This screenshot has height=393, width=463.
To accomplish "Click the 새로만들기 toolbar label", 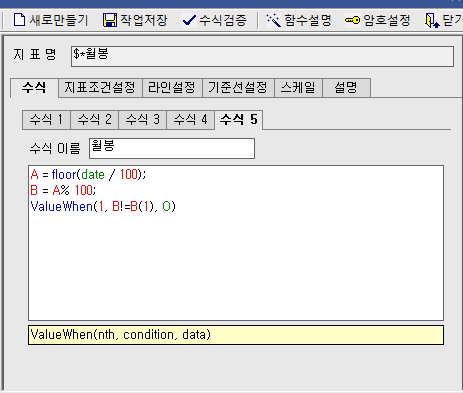I will 59,20.
